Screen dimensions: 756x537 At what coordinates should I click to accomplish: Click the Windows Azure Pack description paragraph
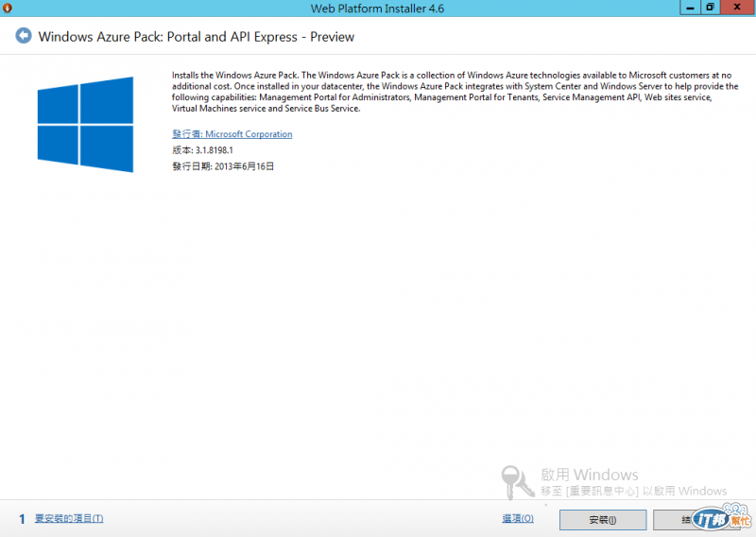(x=455, y=92)
